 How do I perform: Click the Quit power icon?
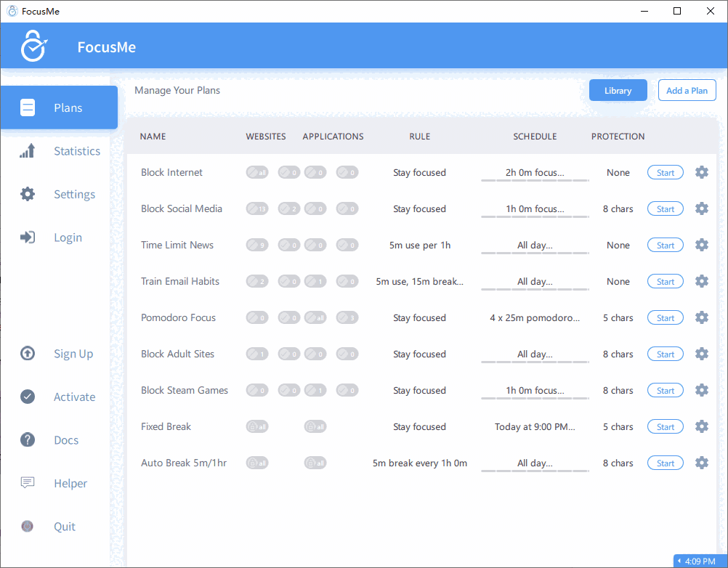tap(28, 527)
